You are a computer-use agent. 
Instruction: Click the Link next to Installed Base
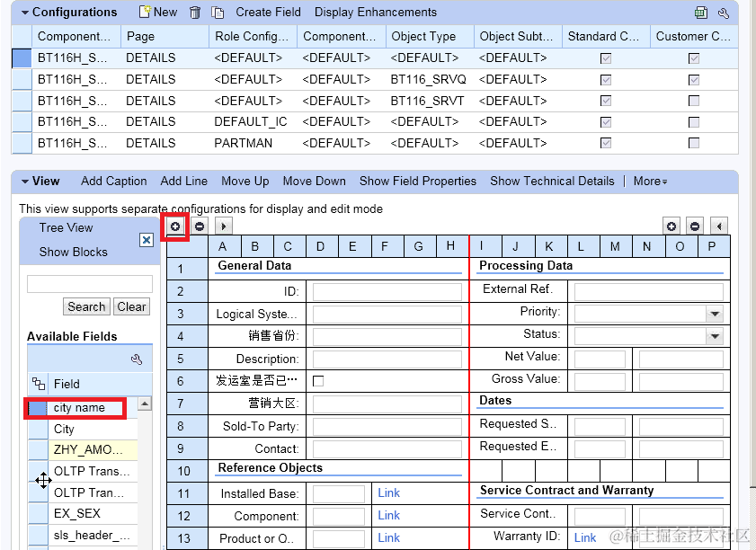click(388, 493)
